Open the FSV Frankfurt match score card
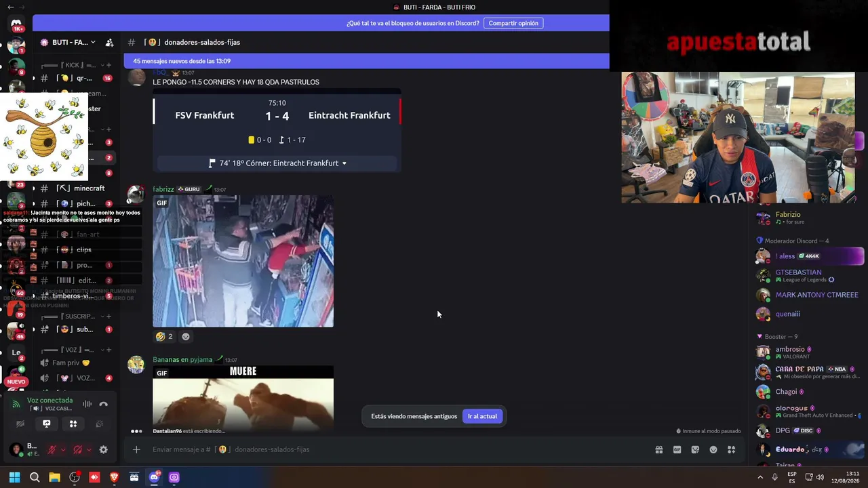 (x=277, y=130)
